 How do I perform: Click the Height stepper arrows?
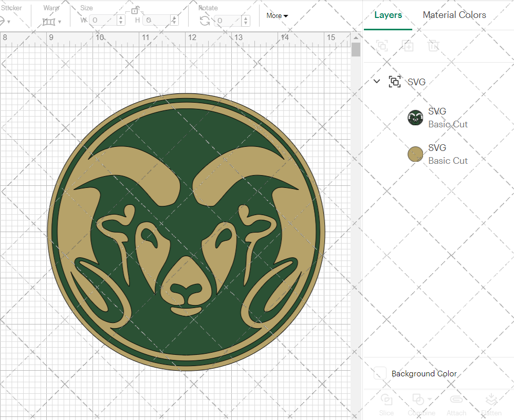(174, 21)
